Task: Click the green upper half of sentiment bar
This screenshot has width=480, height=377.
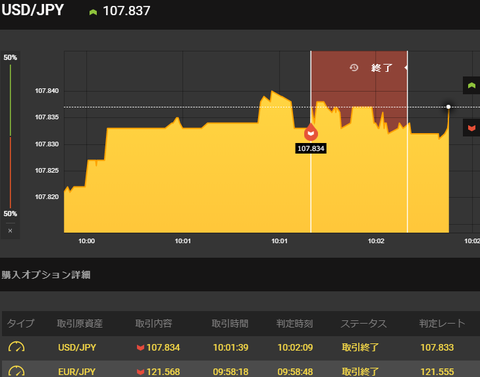Action: pos(10,100)
